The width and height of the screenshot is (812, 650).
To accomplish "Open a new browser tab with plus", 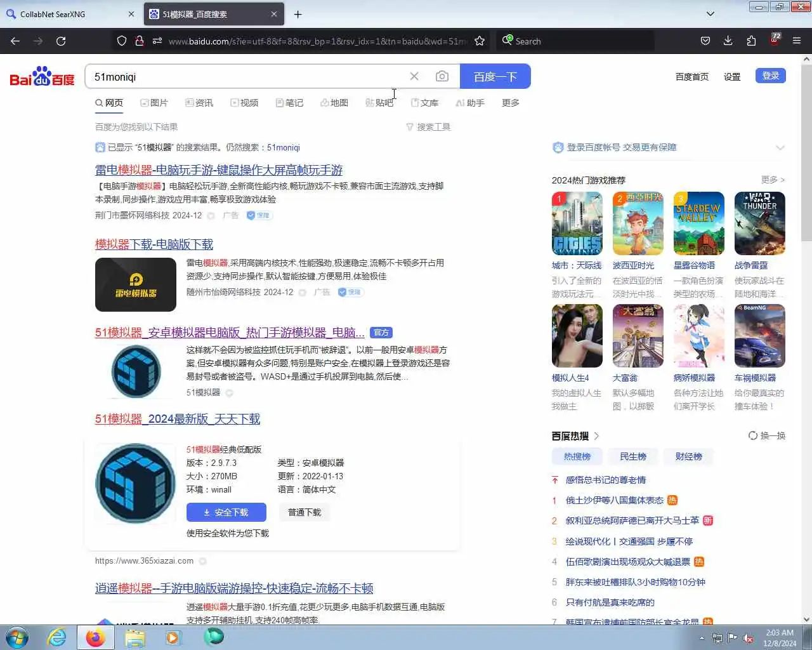I will point(298,14).
